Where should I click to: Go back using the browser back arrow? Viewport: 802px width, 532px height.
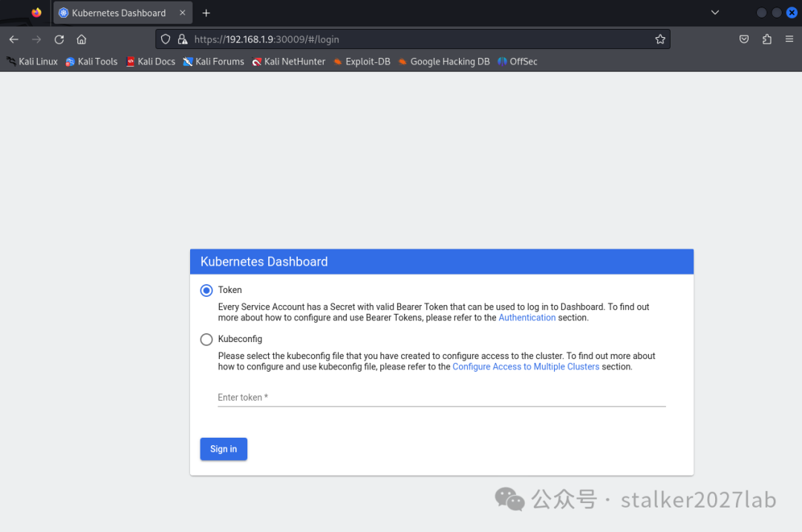pyautogui.click(x=14, y=39)
